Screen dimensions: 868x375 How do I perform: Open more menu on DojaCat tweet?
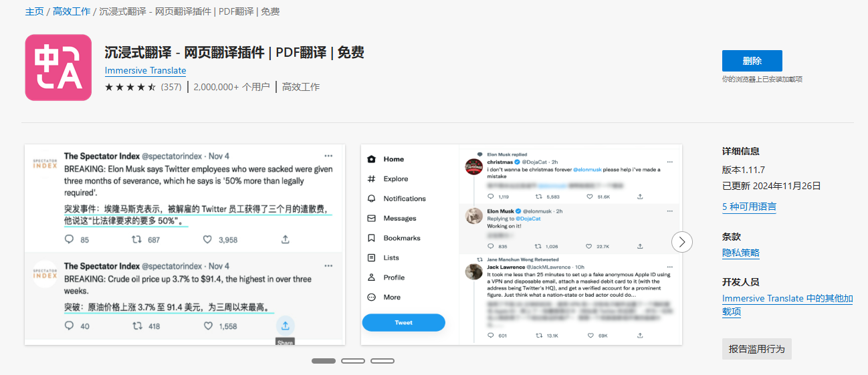click(x=670, y=162)
